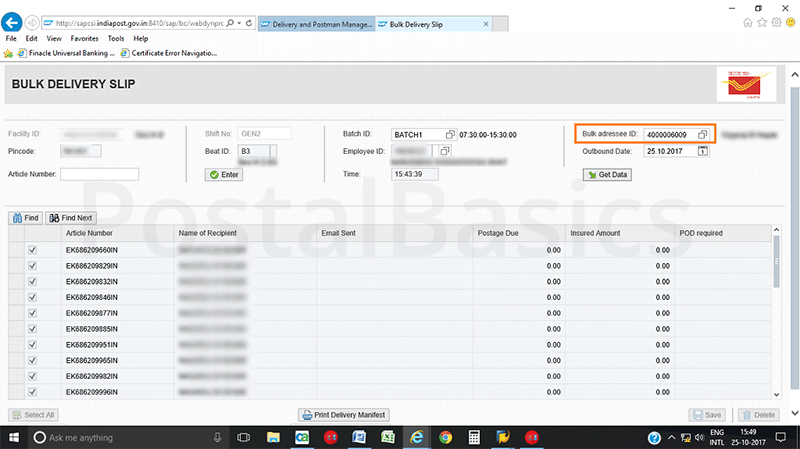800x449 pixels.
Task: Toggle checkbox for article EK686209996IN
Action: (x=33, y=391)
